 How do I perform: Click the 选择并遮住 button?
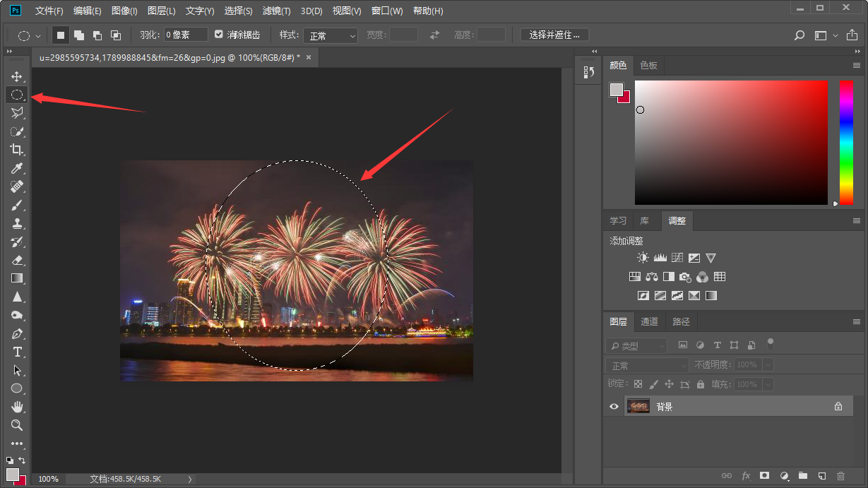(x=554, y=35)
